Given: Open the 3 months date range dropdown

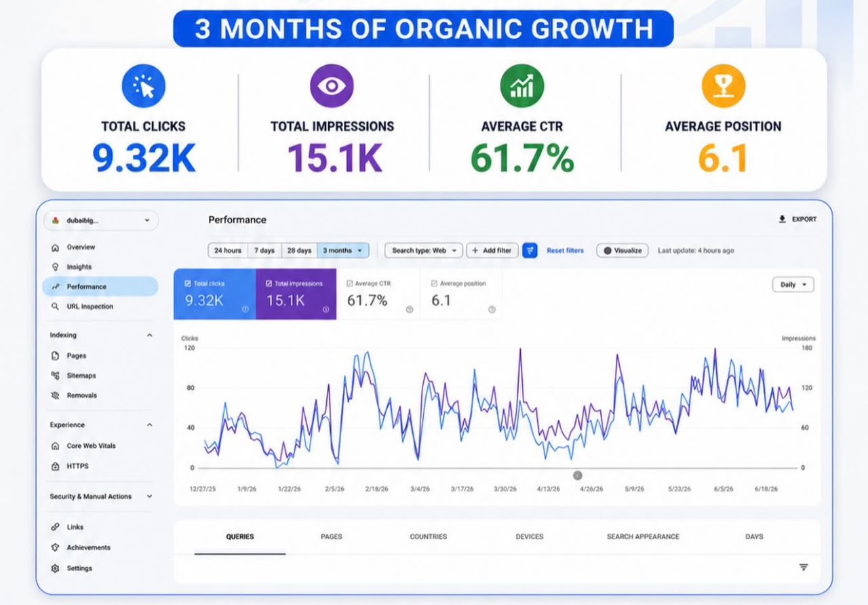Looking at the screenshot, I should tap(343, 250).
